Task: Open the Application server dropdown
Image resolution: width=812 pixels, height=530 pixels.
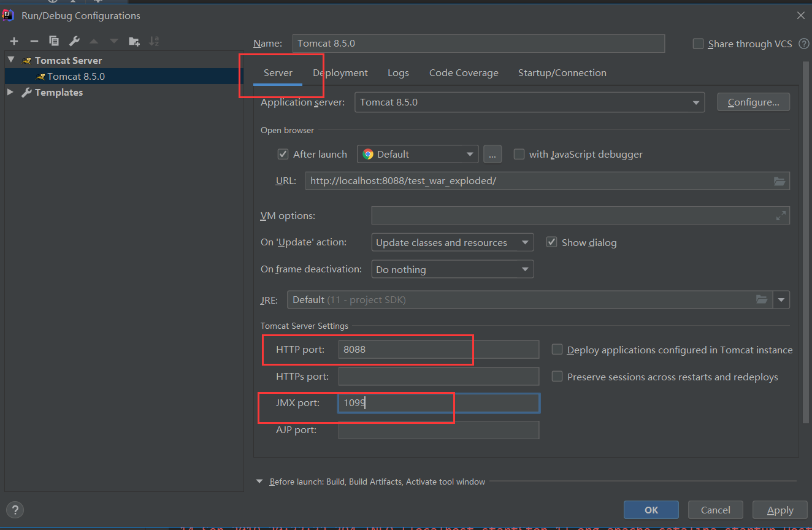Action: click(695, 102)
